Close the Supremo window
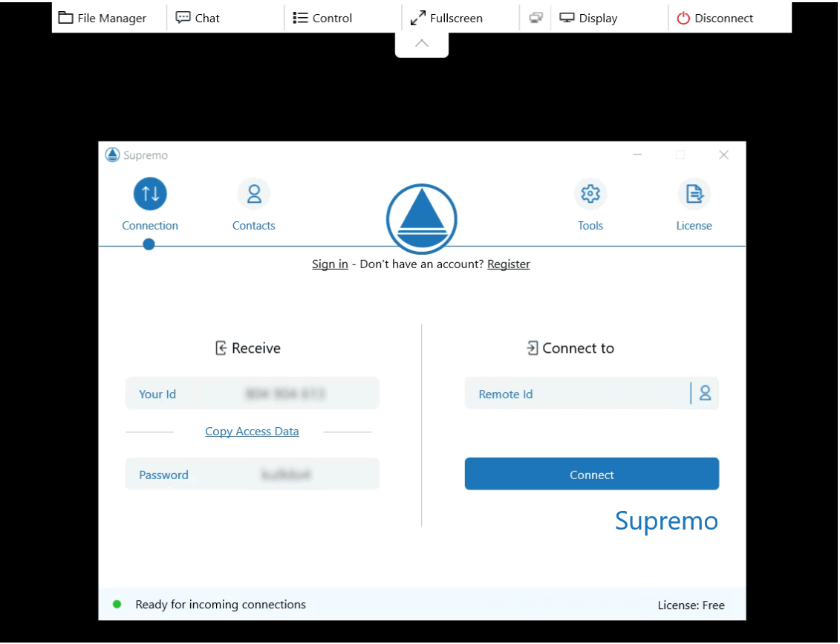The image size is (840, 644). 723,155
